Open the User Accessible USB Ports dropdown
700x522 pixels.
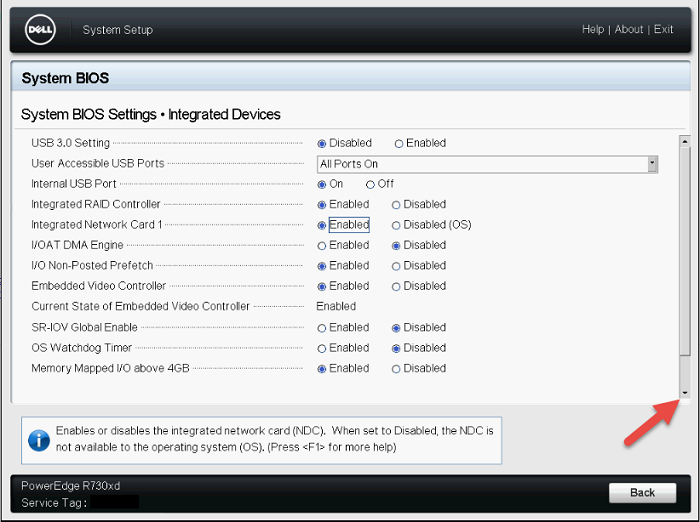(x=652, y=164)
